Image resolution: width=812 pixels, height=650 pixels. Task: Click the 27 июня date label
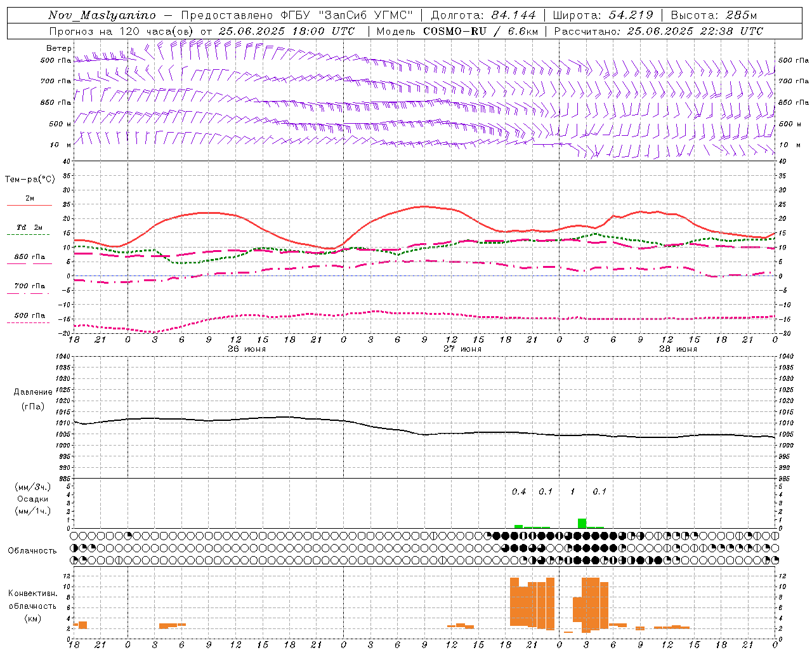462,348
